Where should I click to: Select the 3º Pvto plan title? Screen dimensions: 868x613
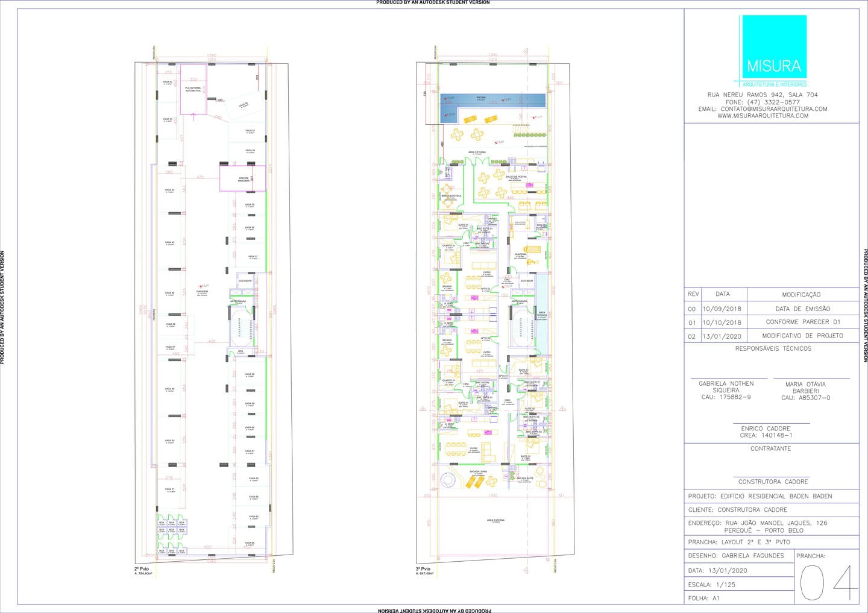[x=423, y=569]
